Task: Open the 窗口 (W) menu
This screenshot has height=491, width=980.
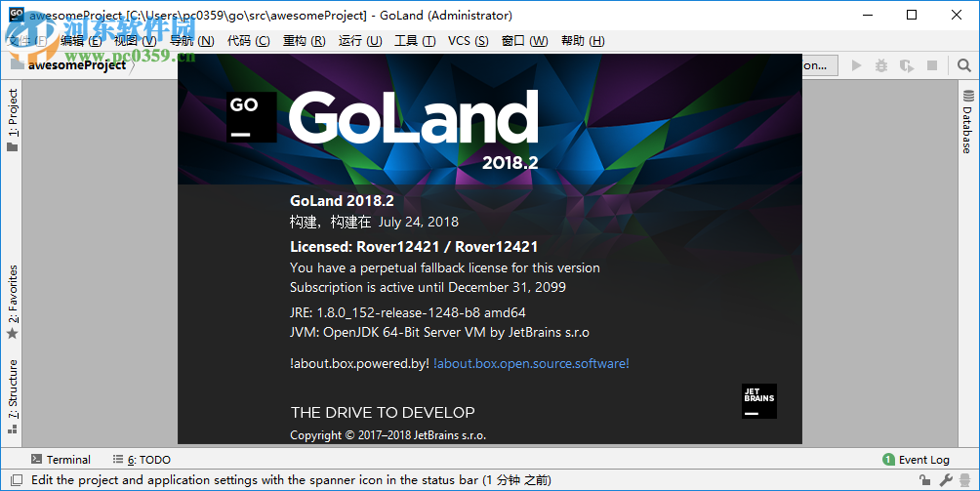Action: coord(524,41)
